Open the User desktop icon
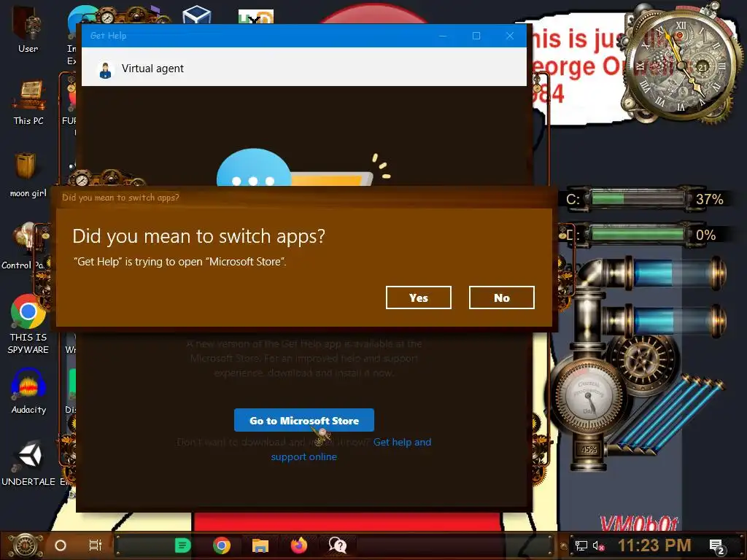The width and height of the screenshot is (747, 560). click(28, 28)
